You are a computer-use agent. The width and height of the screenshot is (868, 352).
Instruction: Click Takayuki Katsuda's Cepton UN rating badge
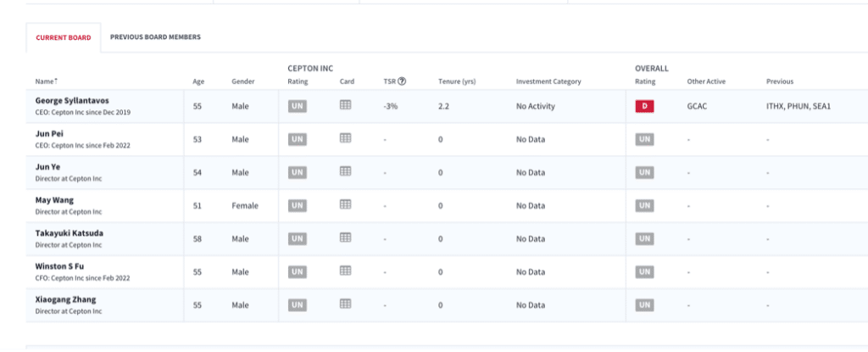(x=298, y=239)
